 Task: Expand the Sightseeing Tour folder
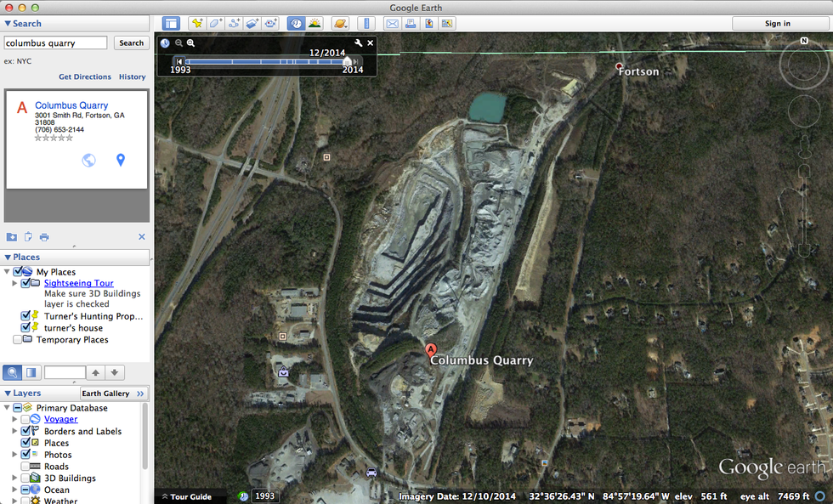(14, 283)
